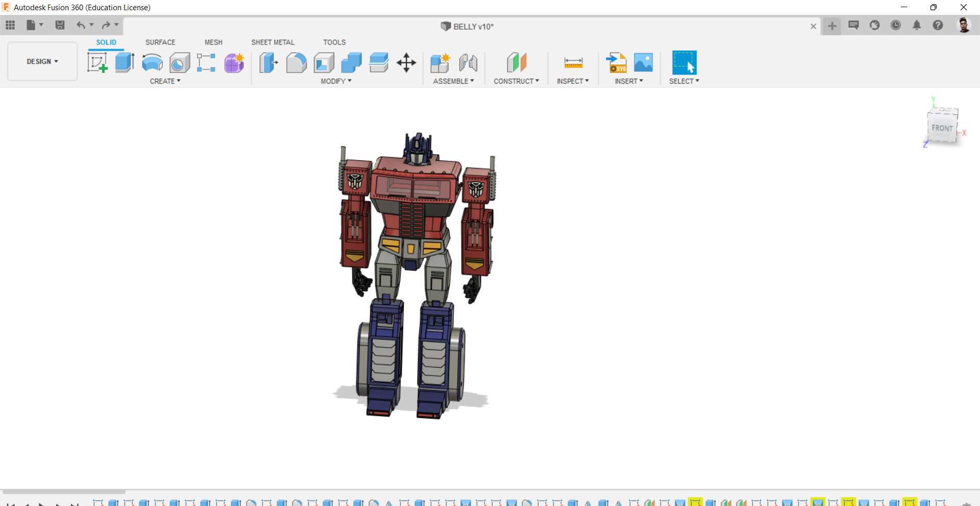980x506 pixels.
Task: Open a new design tab with plus button
Action: (x=832, y=26)
